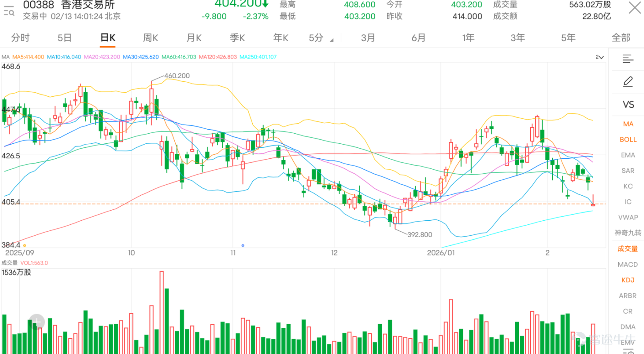Enable the CR sub-indicator
The width and height of the screenshot is (644, 354).
tap(628, 311)
